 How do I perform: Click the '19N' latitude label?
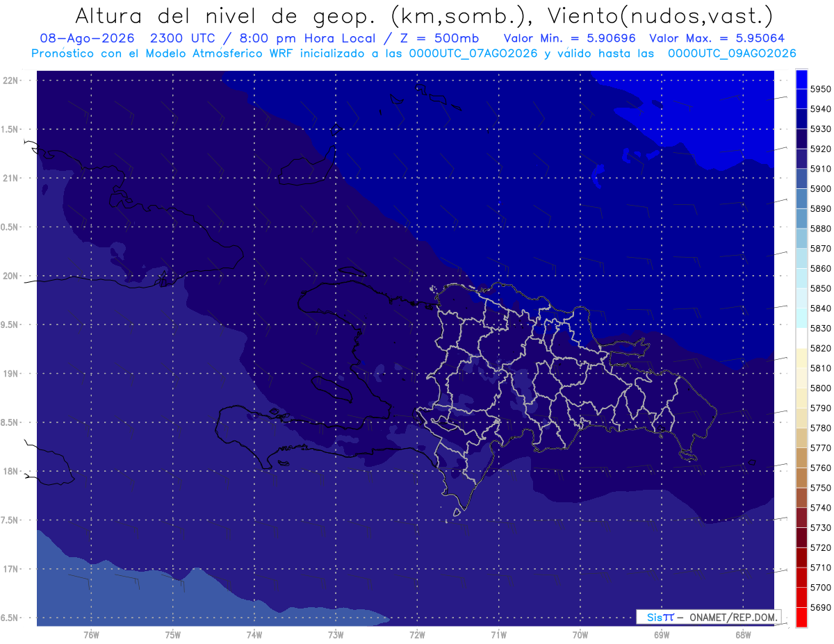click(x=11, y=374)
